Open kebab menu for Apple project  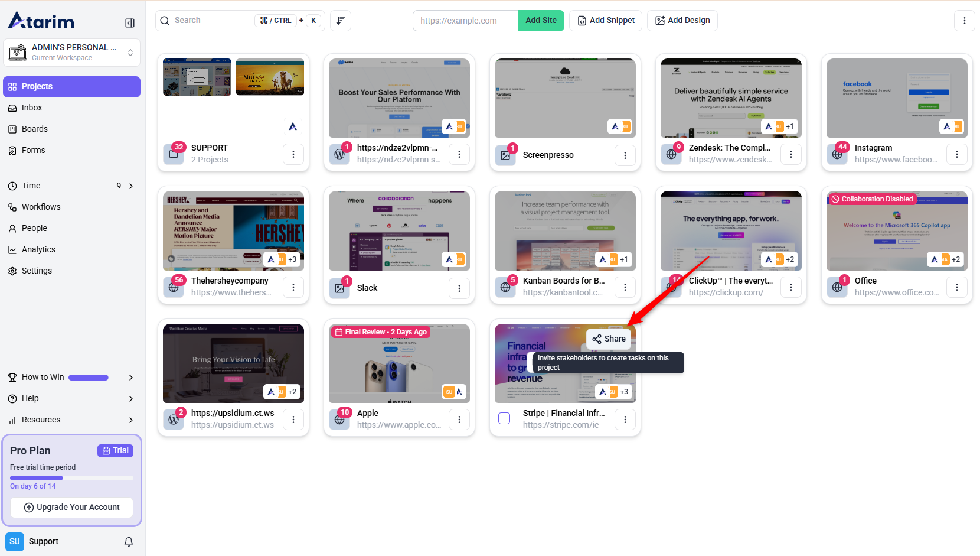click(x=459, y=419)
